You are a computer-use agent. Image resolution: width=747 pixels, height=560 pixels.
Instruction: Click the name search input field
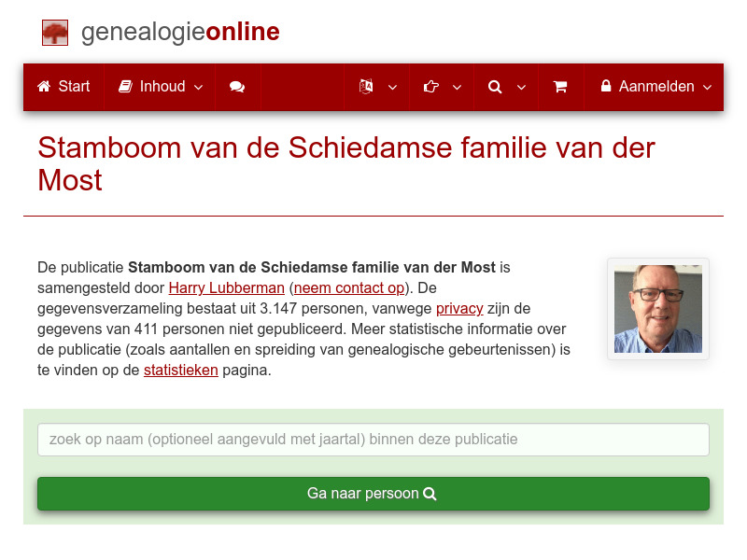coord(373,439)
